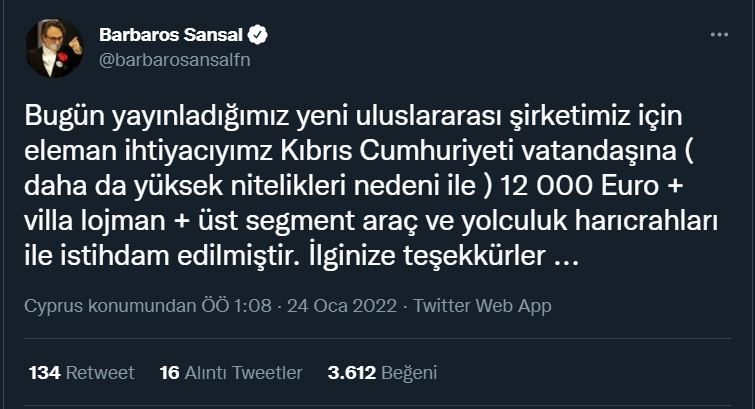Click the @barbarosansalfn handle
The image size is (755, 409).
point(174,60)
